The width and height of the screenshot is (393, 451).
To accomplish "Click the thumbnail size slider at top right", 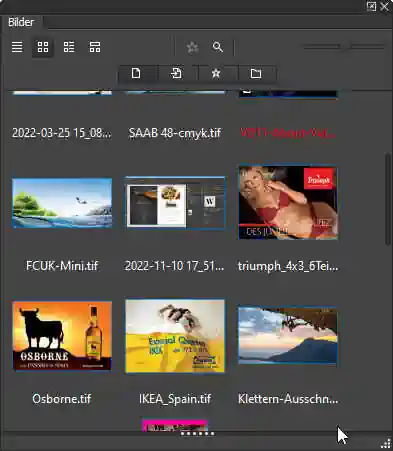I will pos(344,47).
